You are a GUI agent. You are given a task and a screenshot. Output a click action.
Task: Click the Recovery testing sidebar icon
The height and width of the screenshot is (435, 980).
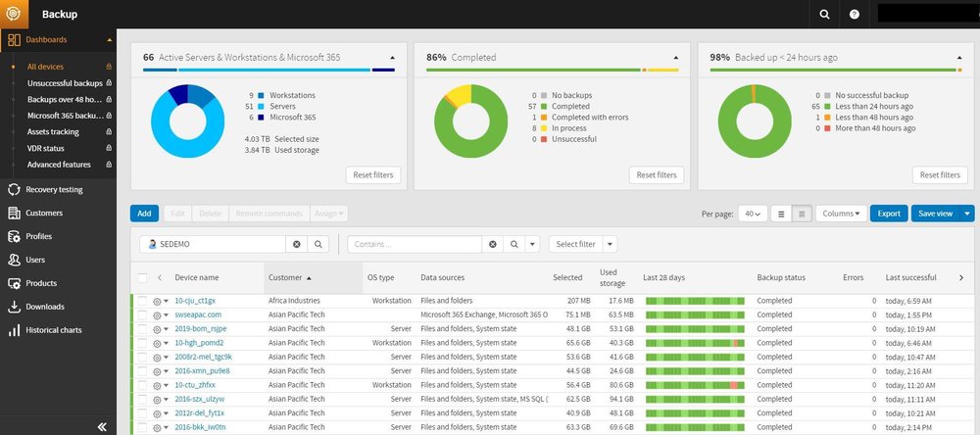click(x=14, y=189)
